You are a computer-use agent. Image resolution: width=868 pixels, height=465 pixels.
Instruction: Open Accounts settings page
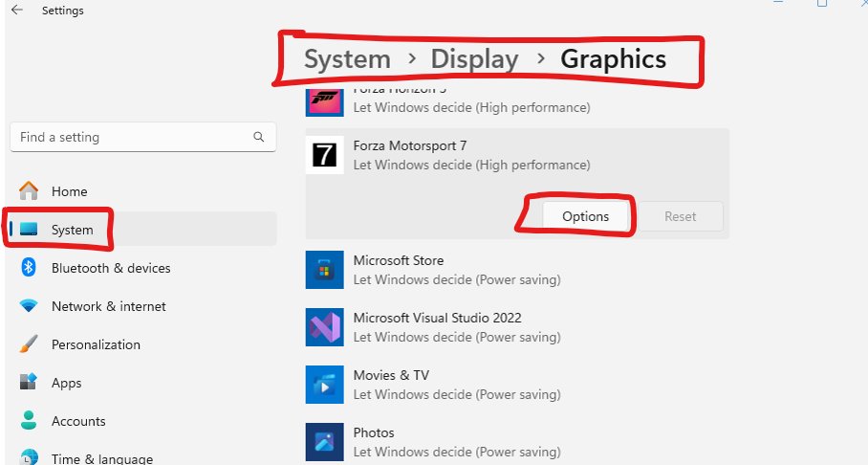point(143,421)
